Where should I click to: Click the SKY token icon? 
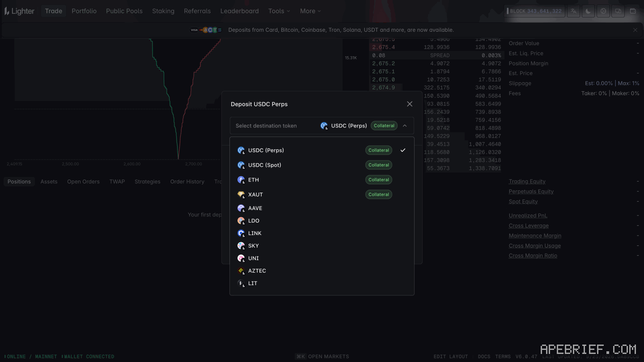tap(241, 246)
